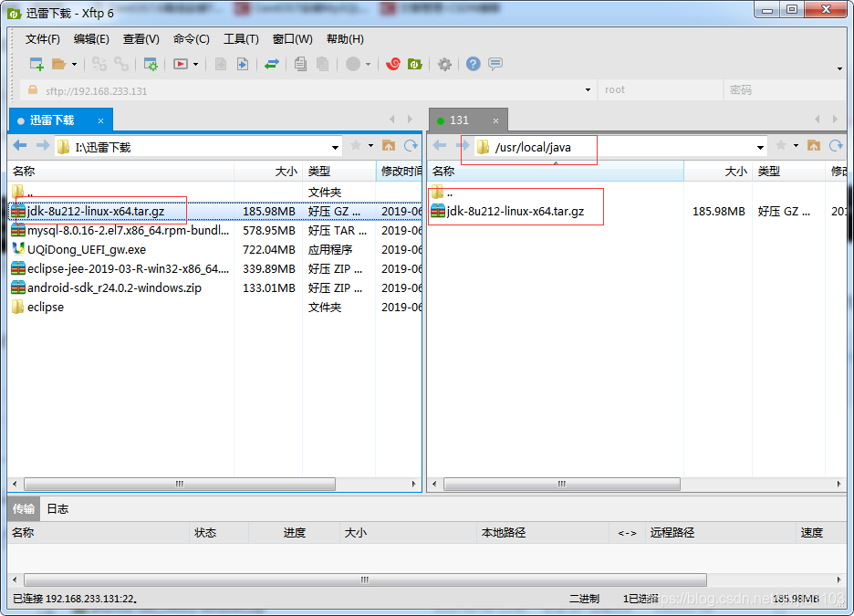Open the 编辑(E) menu
Screen dimensions: 854x616
point(91,39)
